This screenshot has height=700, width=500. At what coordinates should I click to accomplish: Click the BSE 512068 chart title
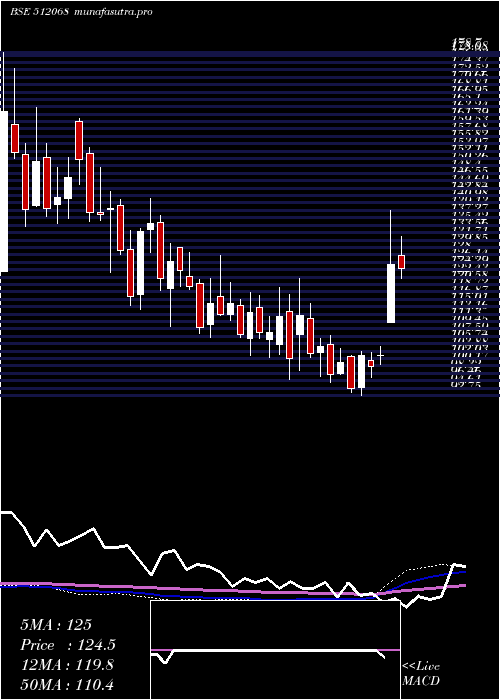tap(39, 12)
